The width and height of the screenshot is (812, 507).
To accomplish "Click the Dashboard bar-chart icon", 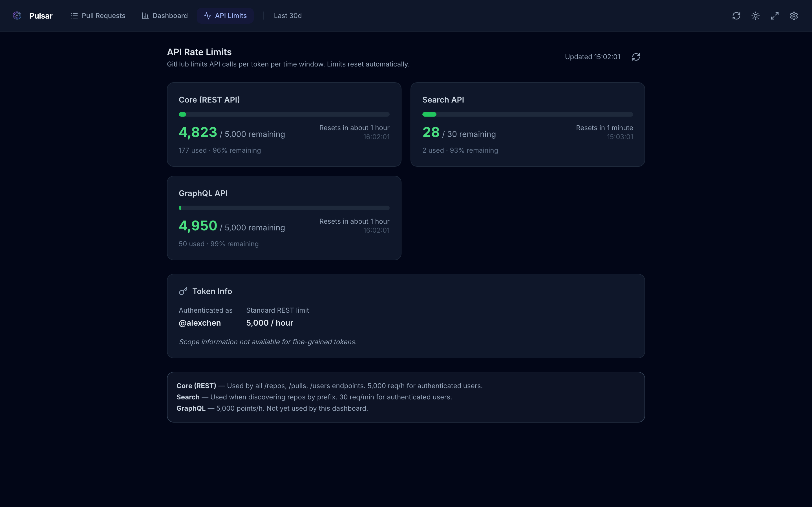I will click(x=145, y=15).
